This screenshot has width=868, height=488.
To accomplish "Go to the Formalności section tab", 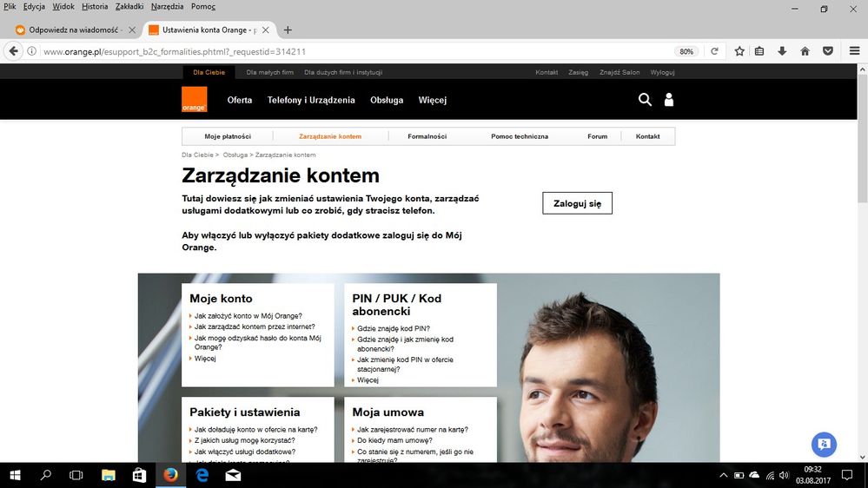I will pyautogui.click(x=427, y=136).
